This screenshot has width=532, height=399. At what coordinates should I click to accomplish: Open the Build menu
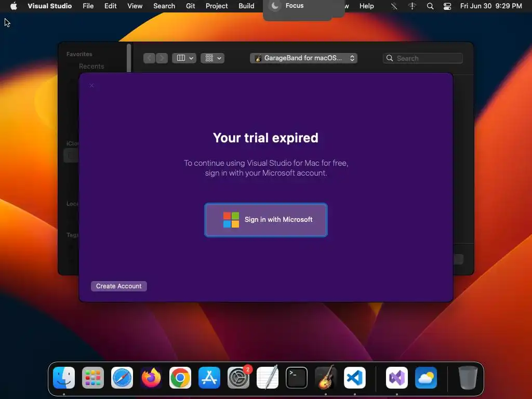(x=246, y=6)
